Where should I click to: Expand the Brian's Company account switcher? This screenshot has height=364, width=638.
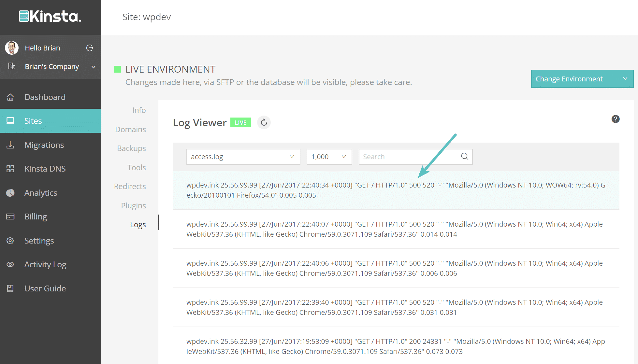[x=93, y=67]
